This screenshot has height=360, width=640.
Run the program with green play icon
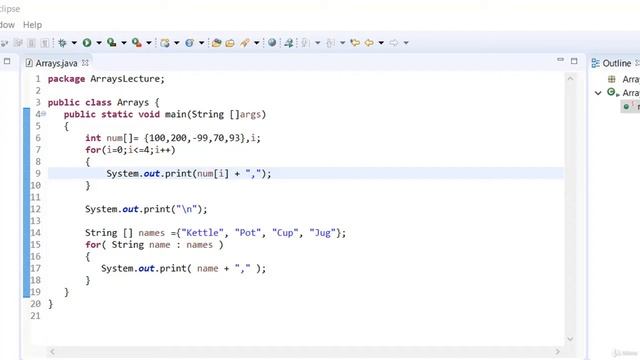click(87, 42)
